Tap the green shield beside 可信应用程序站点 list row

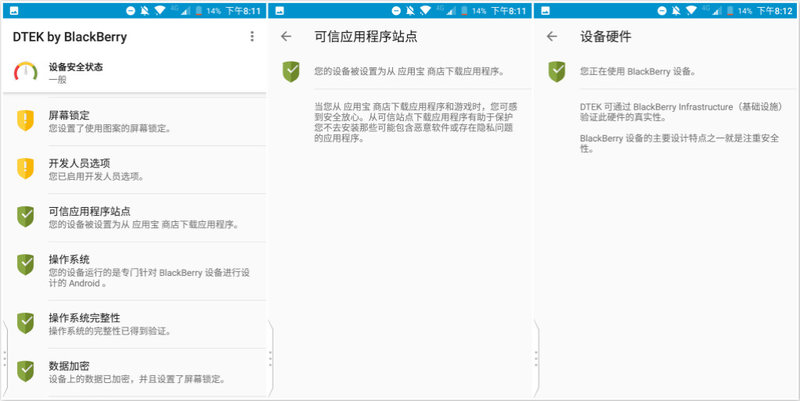(x=26, y=217)
